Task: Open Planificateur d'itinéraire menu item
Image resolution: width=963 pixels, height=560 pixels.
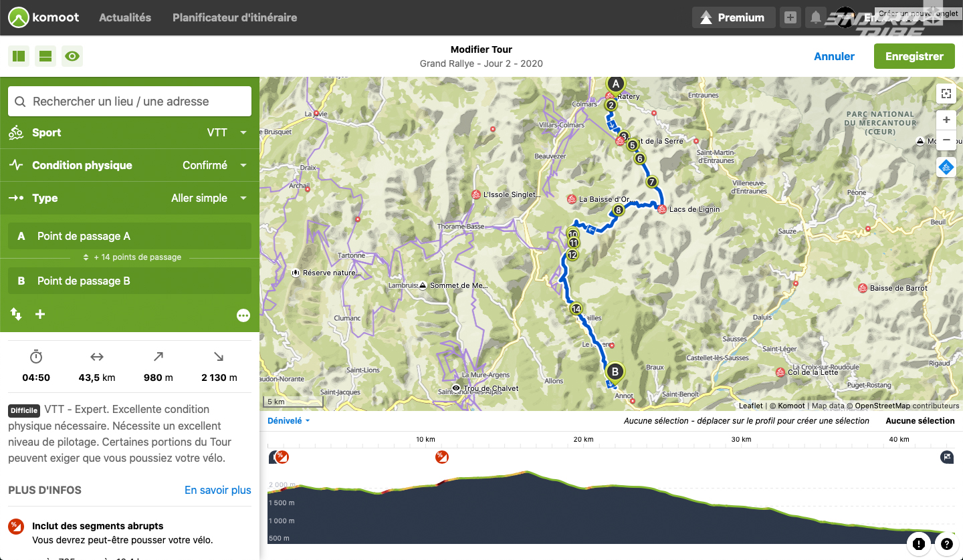Action: pos(235,18)
